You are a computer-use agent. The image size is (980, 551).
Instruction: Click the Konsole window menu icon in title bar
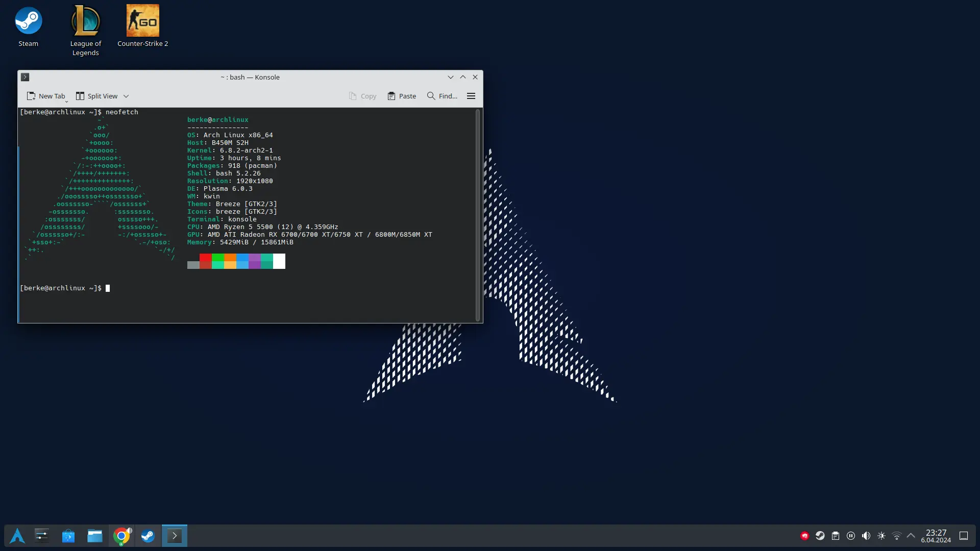pyautogui.click(x=25, y=77)
